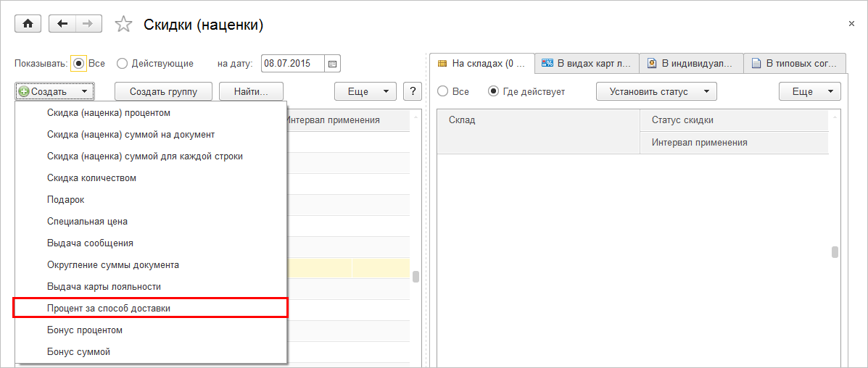The width and height of the screenshot is (868, 368).
Task: Expand the 'Создать' dropdown button
Action: 54,91
